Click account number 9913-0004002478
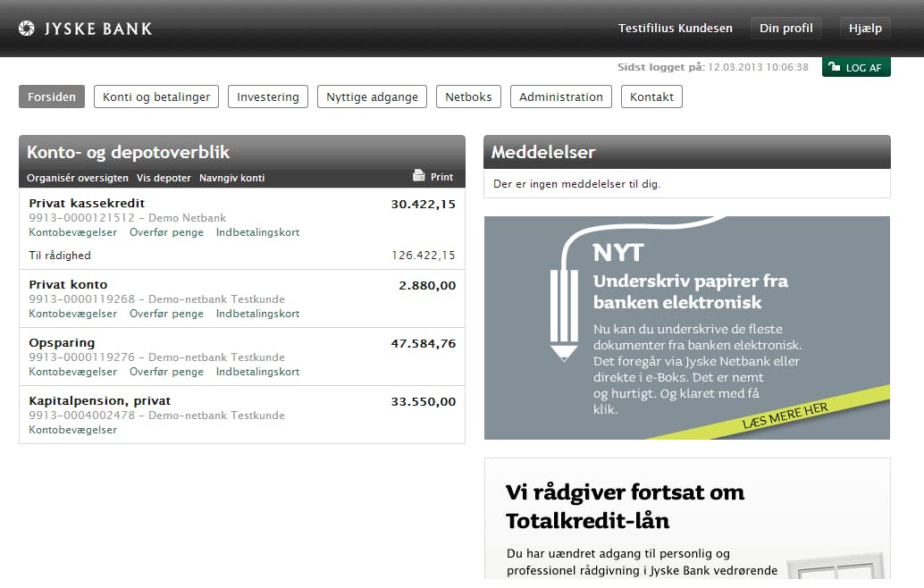The image size is (924, 588). tap(82, 416)
